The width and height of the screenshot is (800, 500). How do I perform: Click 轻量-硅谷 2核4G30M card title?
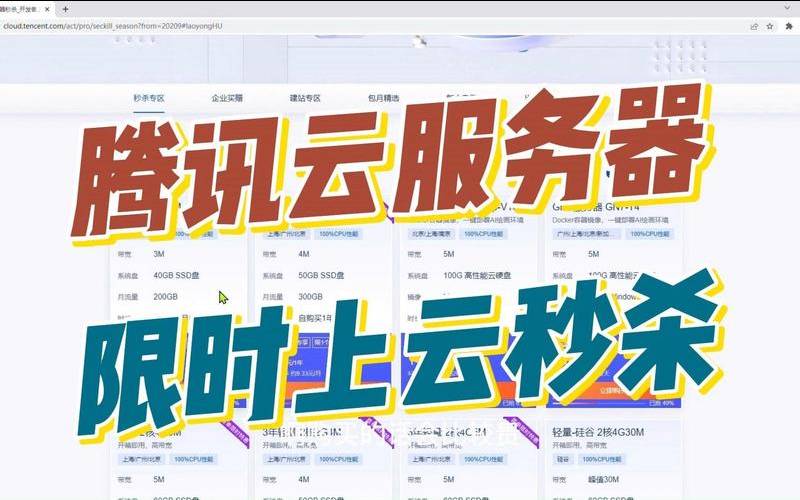(598, 432)
